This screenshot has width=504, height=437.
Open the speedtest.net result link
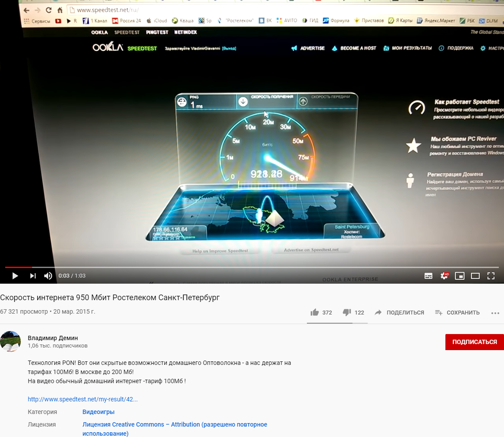[82, 399]
